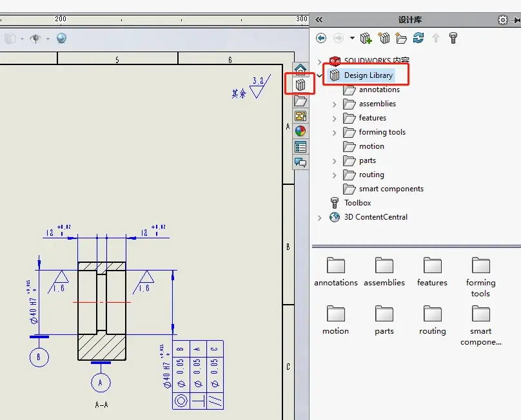Open the navigation history dropdown arrow
Viewport: 521px width, 420px height.
[x=352, y=38]
